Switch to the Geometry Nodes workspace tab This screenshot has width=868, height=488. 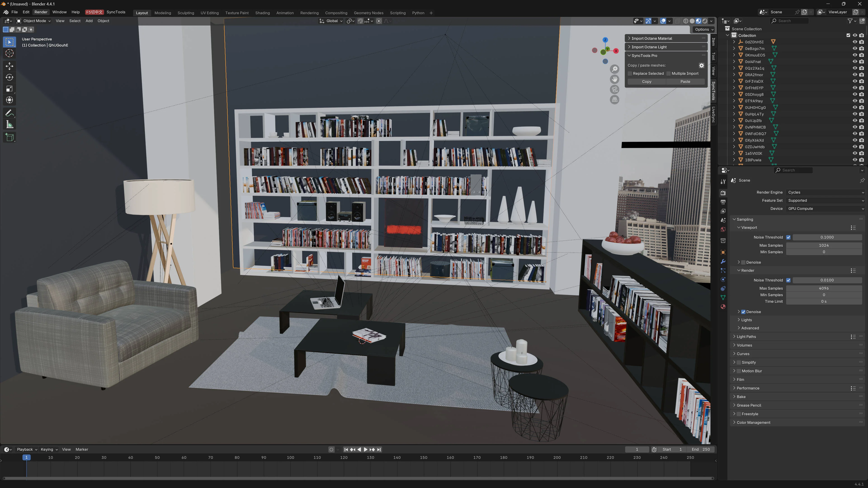coord(369,13)
